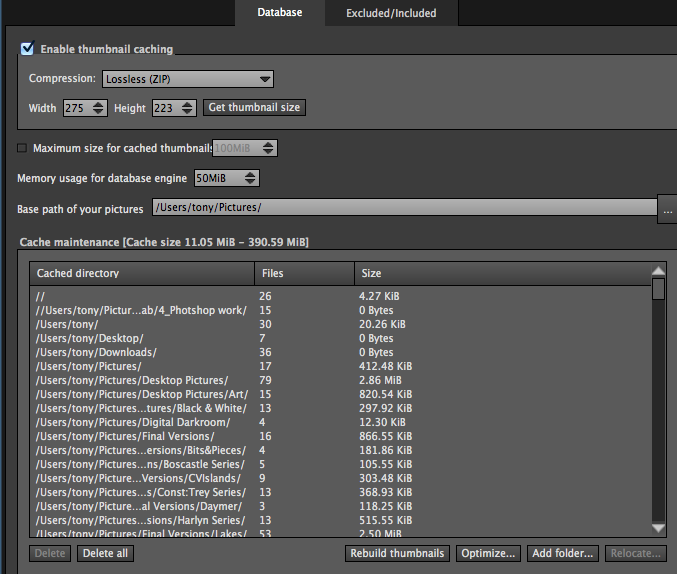This screenshot has height=574, width=677.
Task: Click Add folder... button
Action: (x=563, y=553)
